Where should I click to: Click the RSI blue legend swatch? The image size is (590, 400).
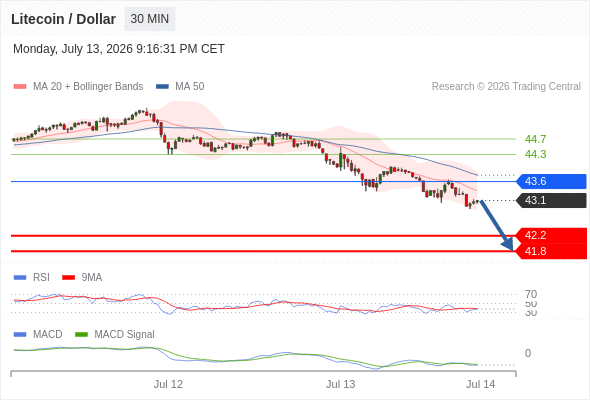(x=20, y=278)
